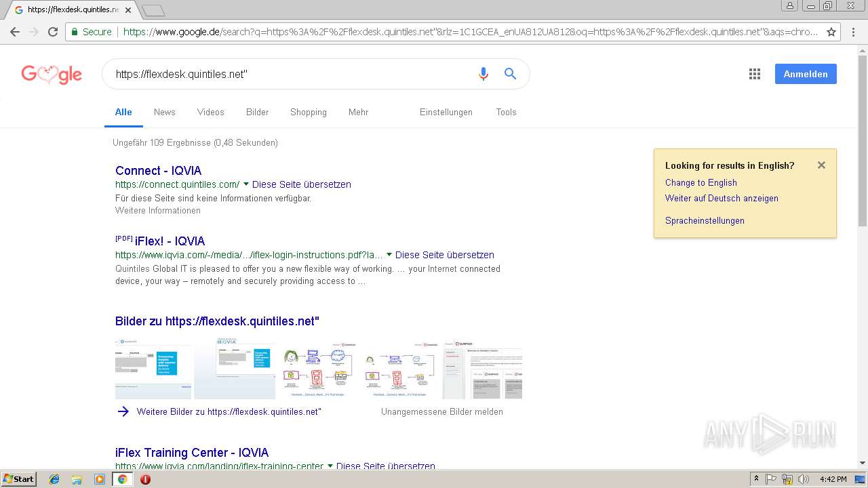
Task: Open the Chrome user profile icon
Action: click(x=789, y=5)
